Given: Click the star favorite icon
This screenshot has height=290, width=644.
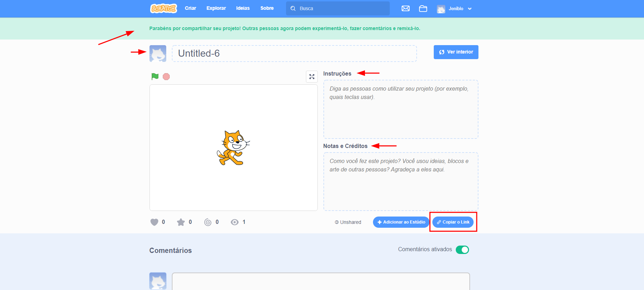Looking at the screenshot, I should [x=181, y=222].
